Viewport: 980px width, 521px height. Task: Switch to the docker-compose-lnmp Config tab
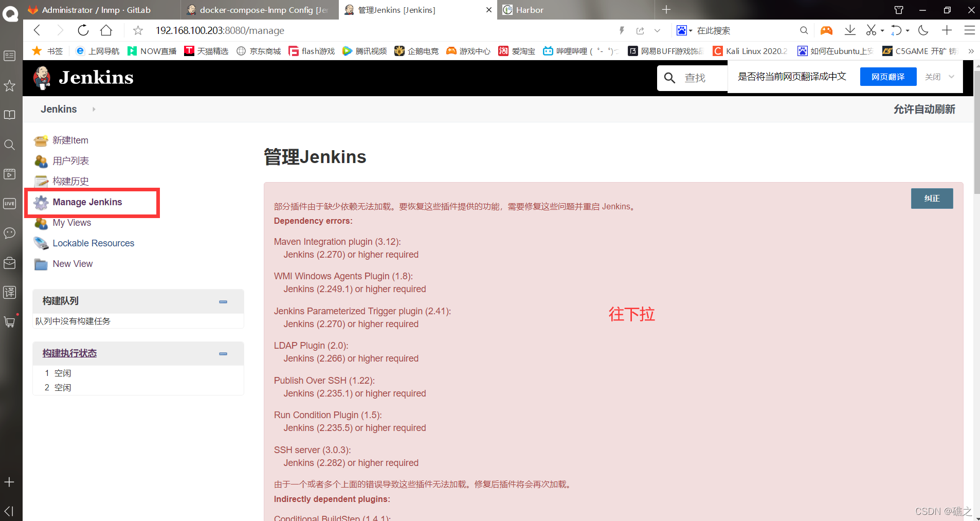click(260, 10)
